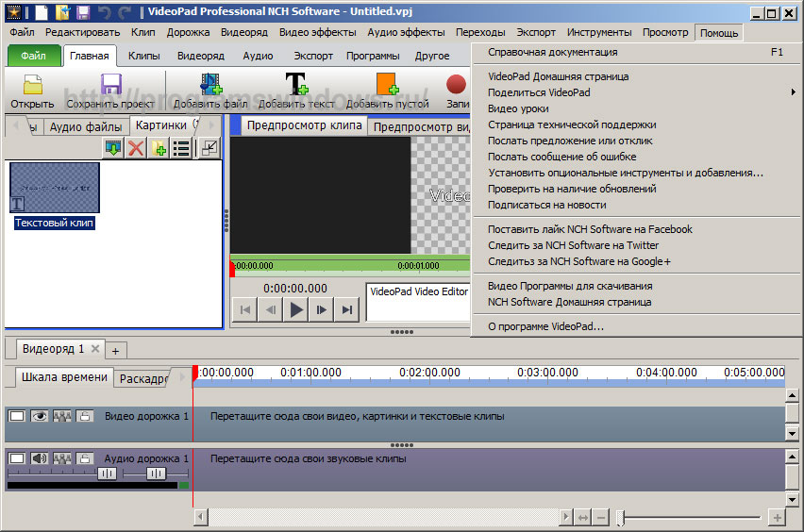Click the Add blank clip orange icon
Screen dimensions: 804x532
pos(387,84)
